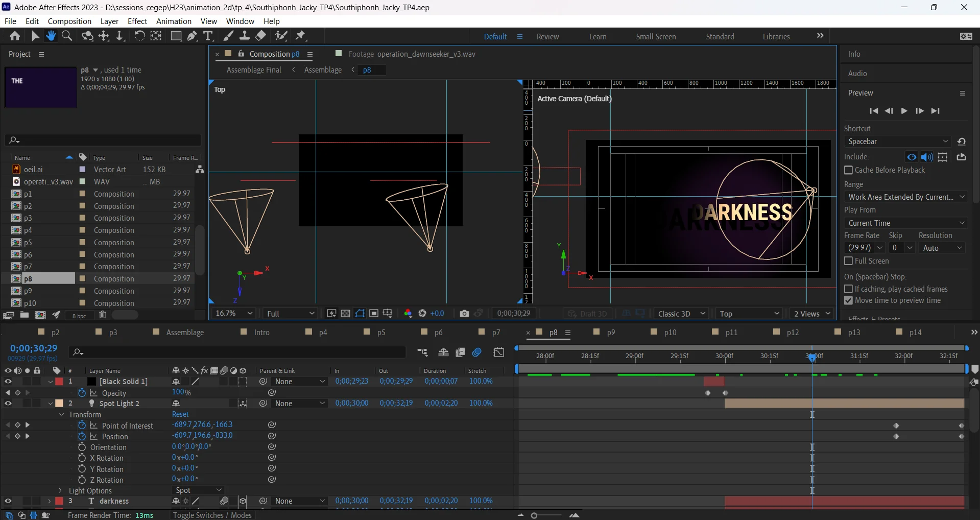Screen dimensions: 980x520
Task: Select the Eraser tool
Action: (261, 36)
